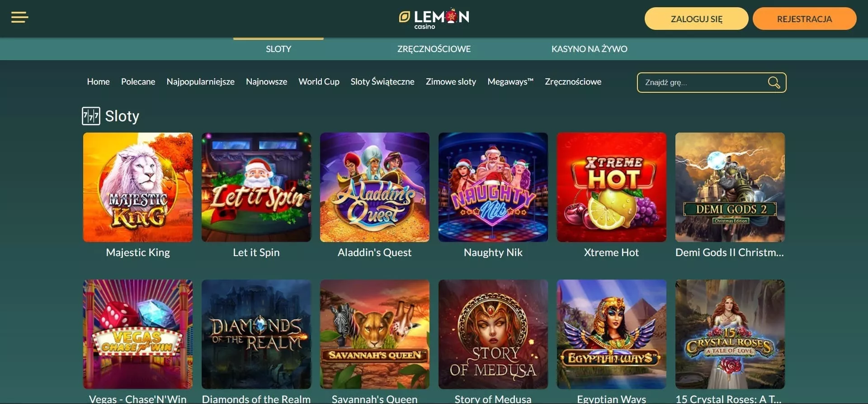Click the Lemon Casino logo

point(434,19)
